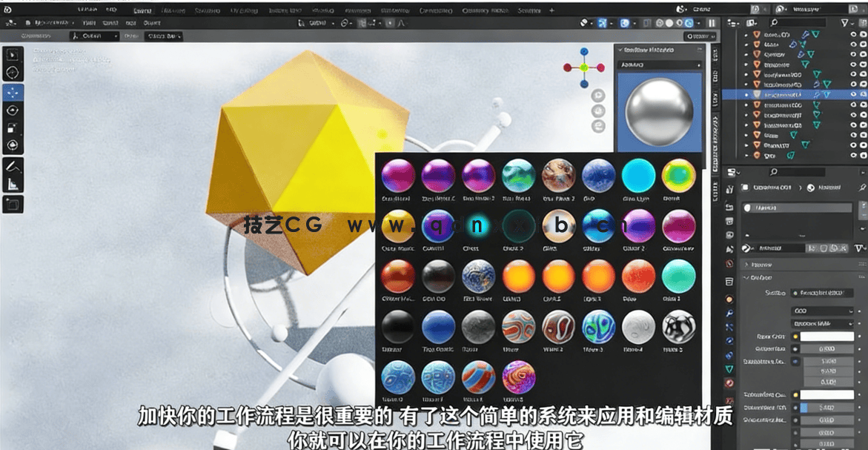This screenshot has width=868, height=450.
Task: Toggle visibility of the top object in the Outliner
Action: [x=853, y=34]
